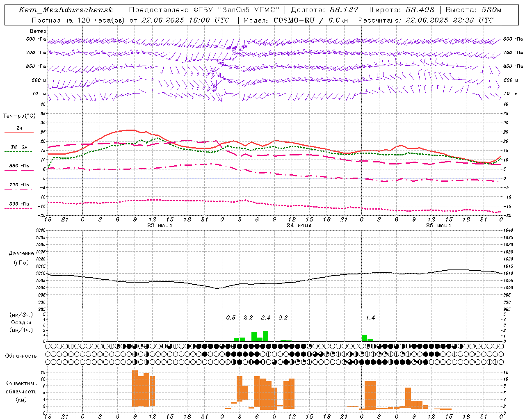Click the Давление panel label
Viewport: 525px width, 420px height.
click(21, 253)
